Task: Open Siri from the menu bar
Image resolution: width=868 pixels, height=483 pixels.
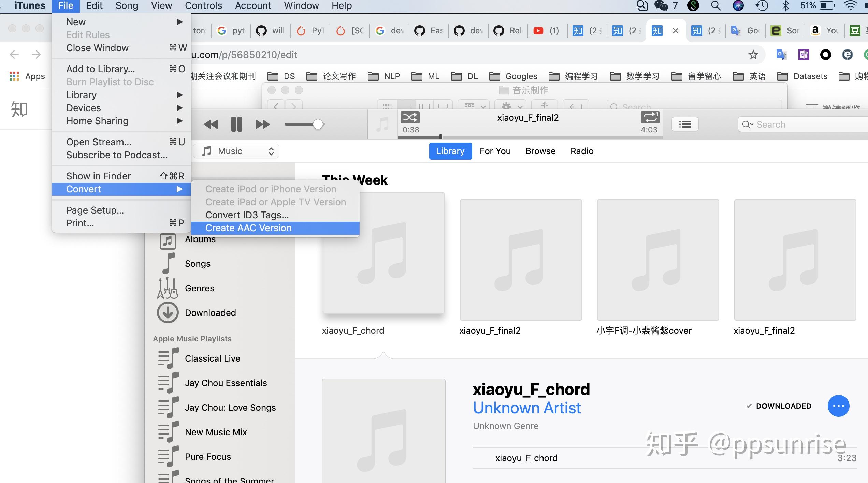Action: tap(738, 6)
